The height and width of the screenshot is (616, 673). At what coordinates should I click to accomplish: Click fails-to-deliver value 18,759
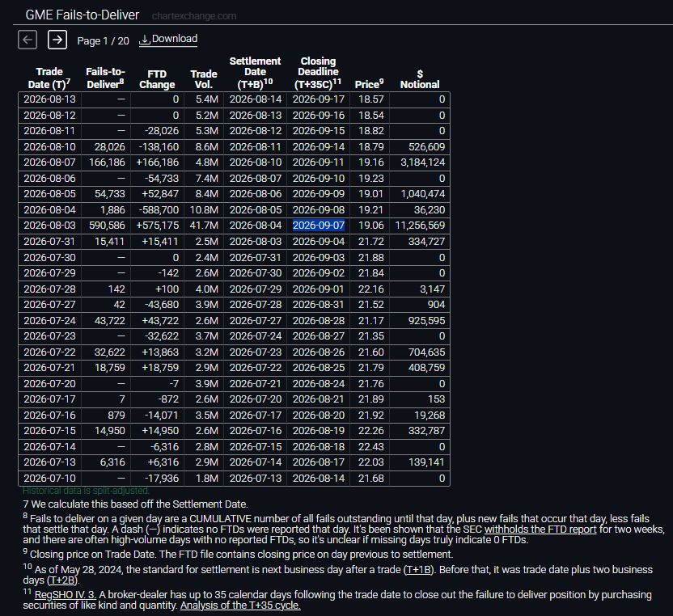pyautogui.click(x=109, y=368)
